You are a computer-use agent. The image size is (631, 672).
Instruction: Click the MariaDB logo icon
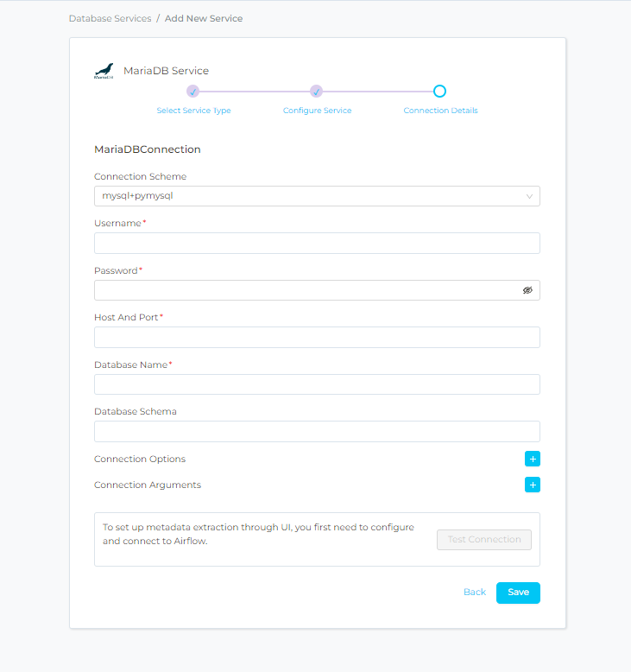pos(104,71)
